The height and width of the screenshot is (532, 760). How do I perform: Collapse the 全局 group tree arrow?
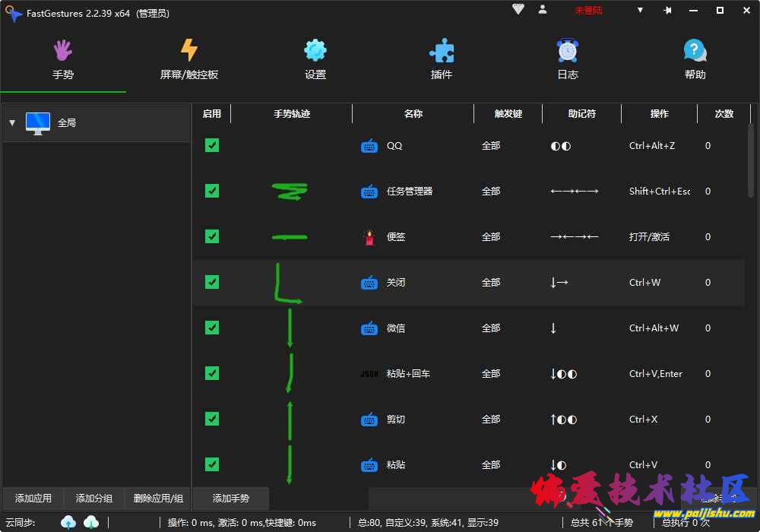pos(12,122)
